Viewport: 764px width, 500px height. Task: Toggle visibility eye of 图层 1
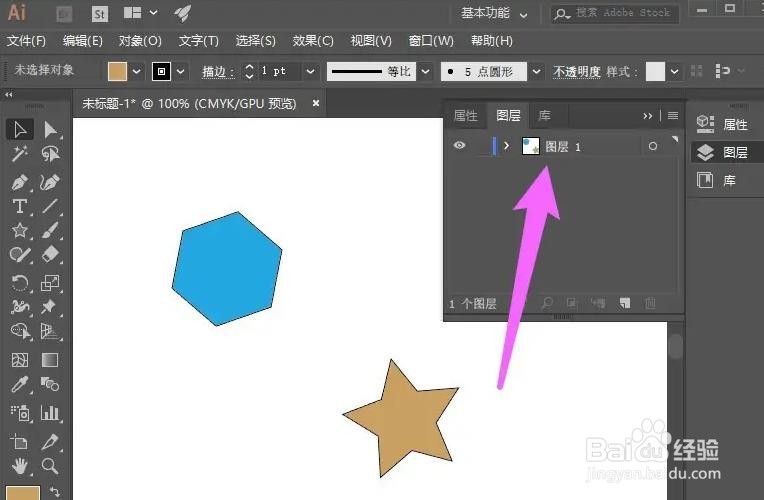[459, 145]
